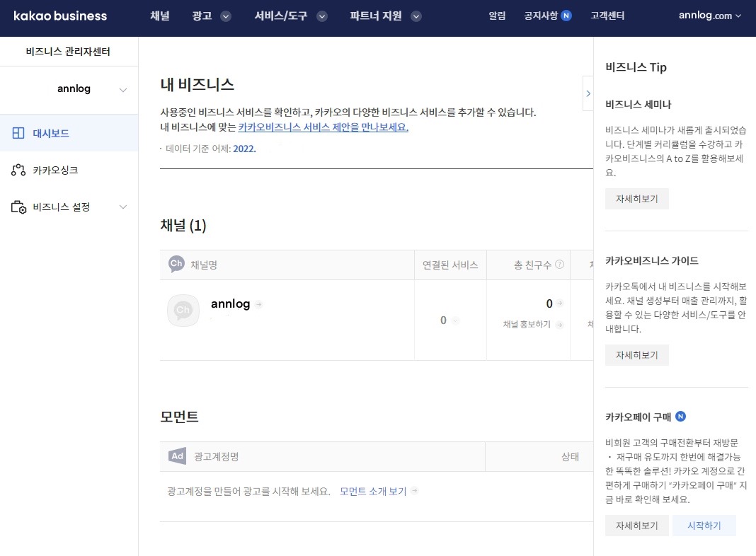Click the 연결된 서비스 column header
The image size is (756, 556).
click(x=450, y=265)
